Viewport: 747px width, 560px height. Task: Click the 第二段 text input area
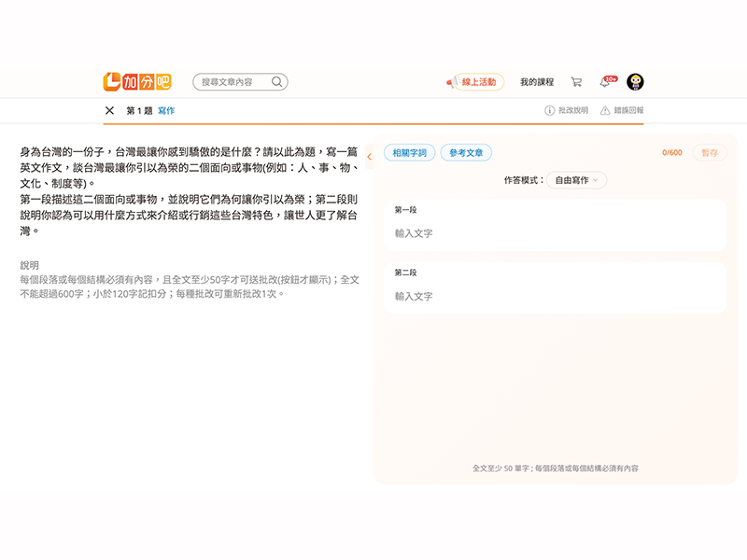556,296
